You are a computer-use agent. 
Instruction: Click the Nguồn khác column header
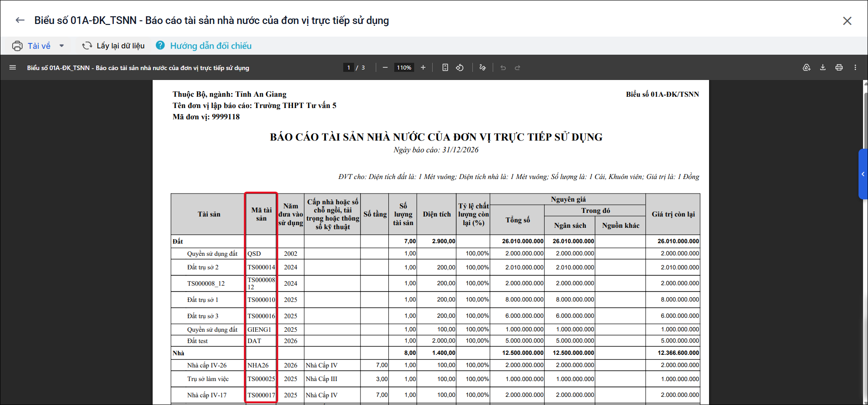pos(621,226)
